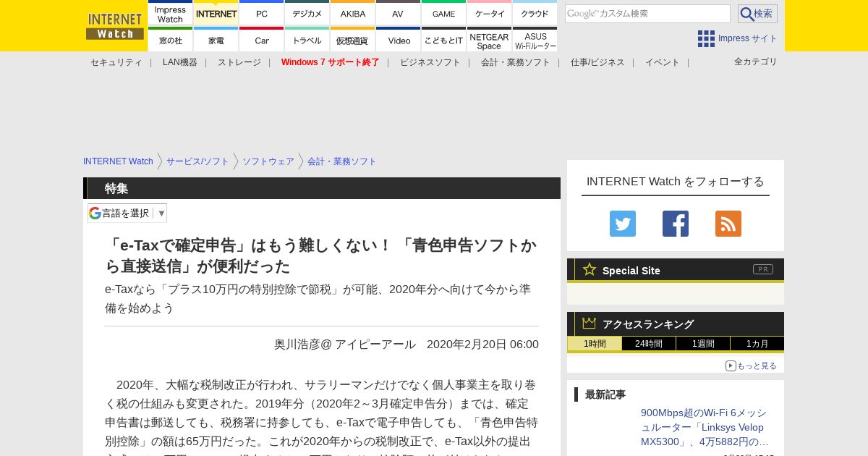The width and height of the screenshot is (868, 456).
Task: Go to イベント category
Action: tap(663, 62)
